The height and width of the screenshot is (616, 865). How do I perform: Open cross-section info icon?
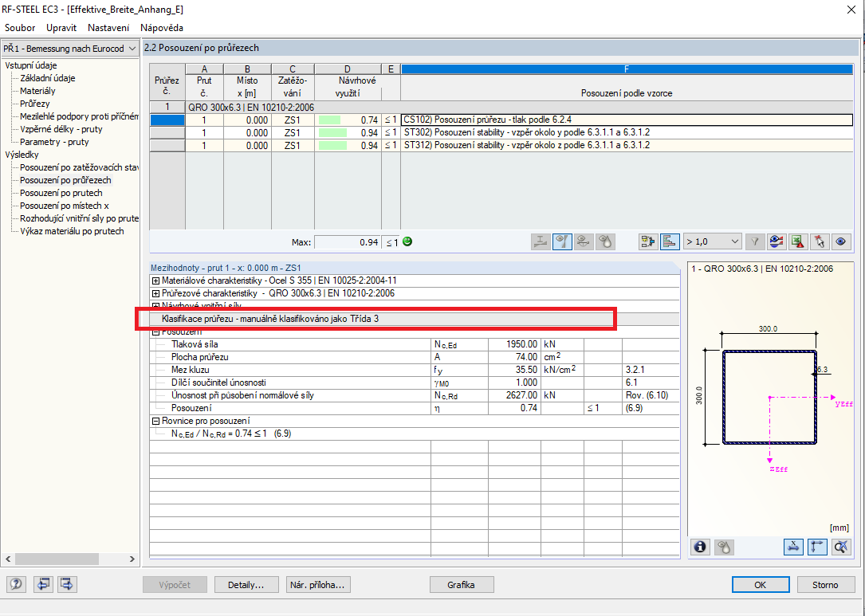[700, 547]
